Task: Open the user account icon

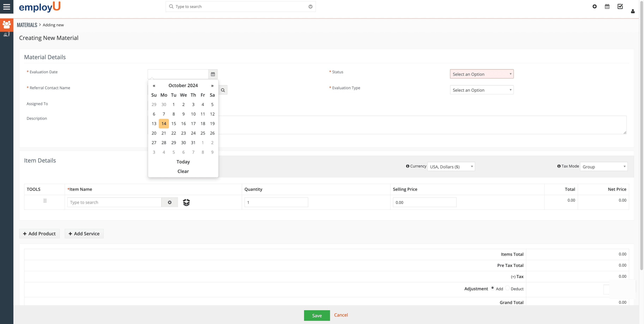Action: [633, 11]
